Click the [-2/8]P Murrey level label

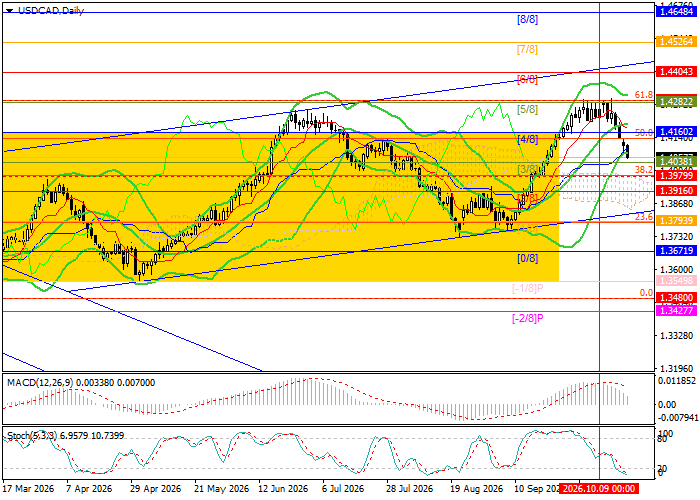click(x=527, y=318)
